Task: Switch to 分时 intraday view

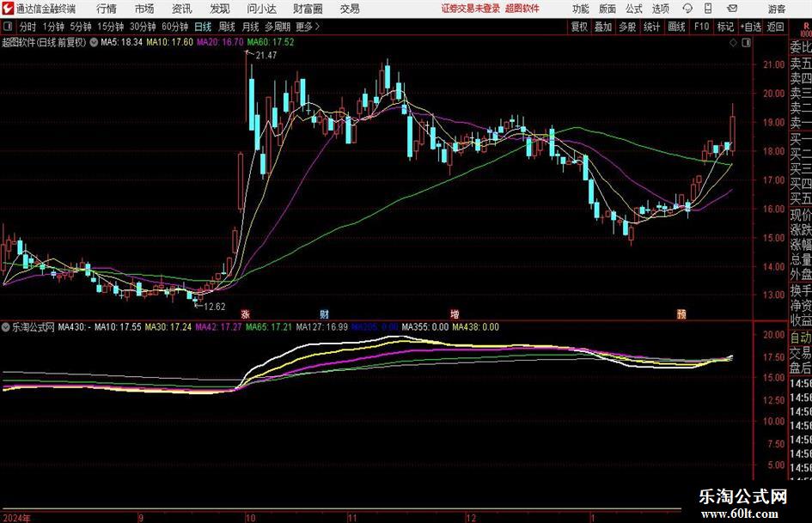Action: (28, 27)
